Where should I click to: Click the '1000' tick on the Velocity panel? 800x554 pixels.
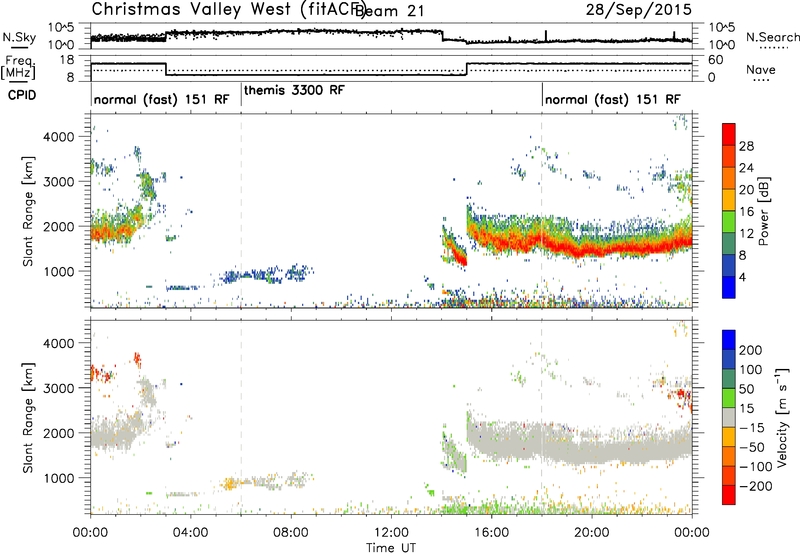(x=59, y=478)
